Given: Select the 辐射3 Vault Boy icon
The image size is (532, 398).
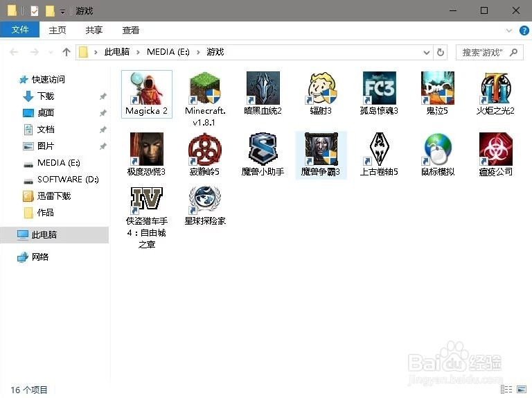Looking at the screenshot, I should coord(321,87).
